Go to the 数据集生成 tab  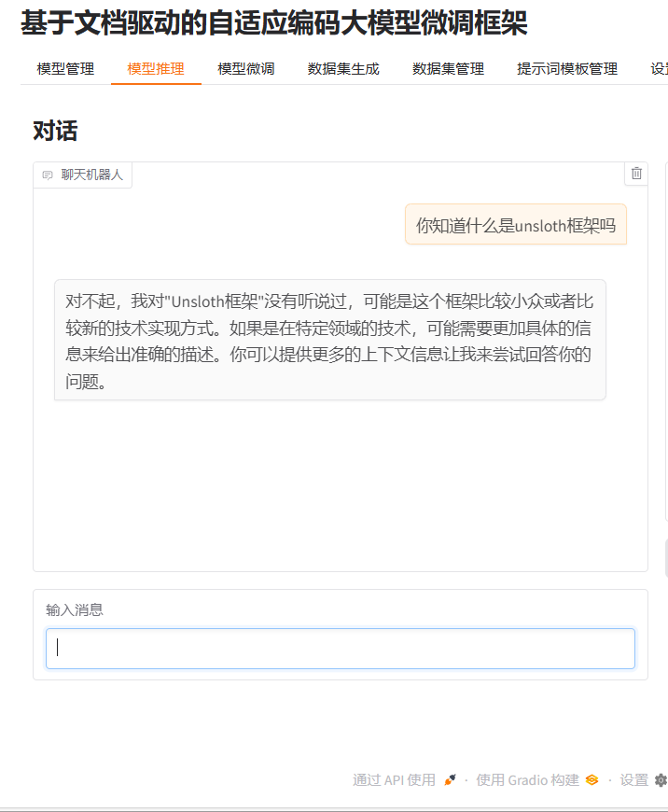[343, 69]
